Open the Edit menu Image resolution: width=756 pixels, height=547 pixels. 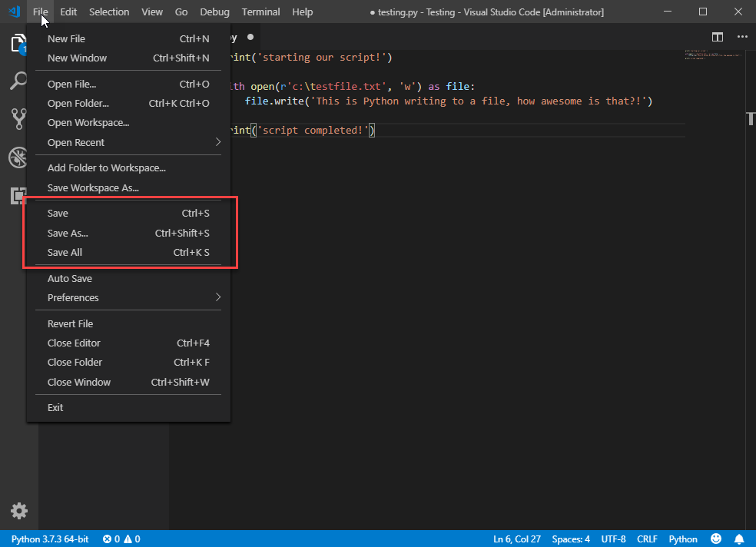click(x=68, y=12)
